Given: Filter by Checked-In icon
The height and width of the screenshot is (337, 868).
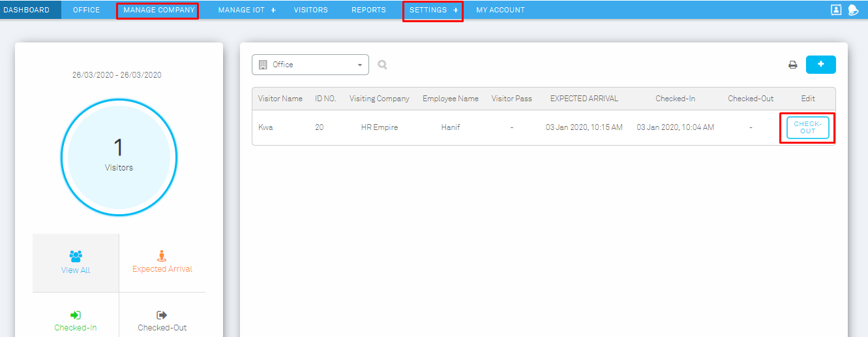Looking at the screenshot, I should [x=76, y=315].
